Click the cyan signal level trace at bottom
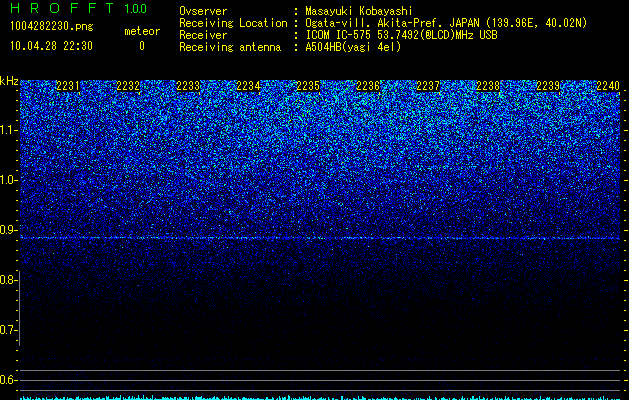 (320, 398)
